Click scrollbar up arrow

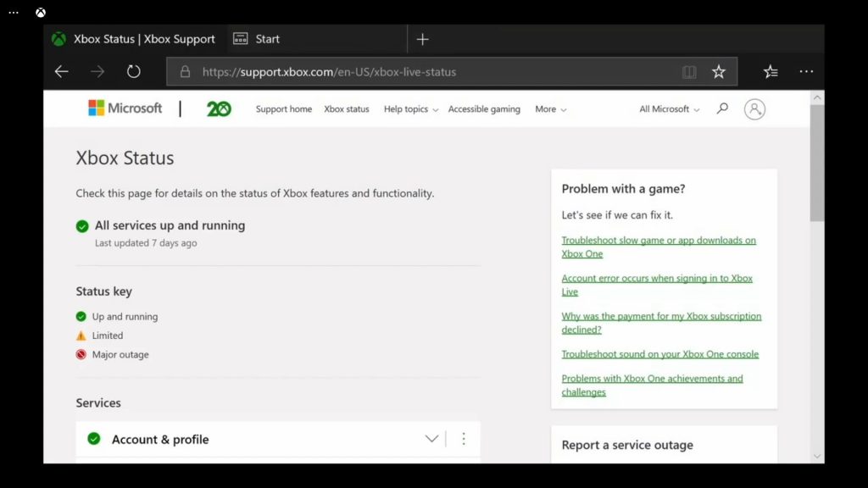(x=817, y=98)
